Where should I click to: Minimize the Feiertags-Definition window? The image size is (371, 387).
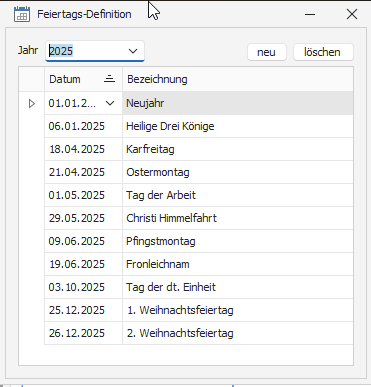[x=310, y=14]
